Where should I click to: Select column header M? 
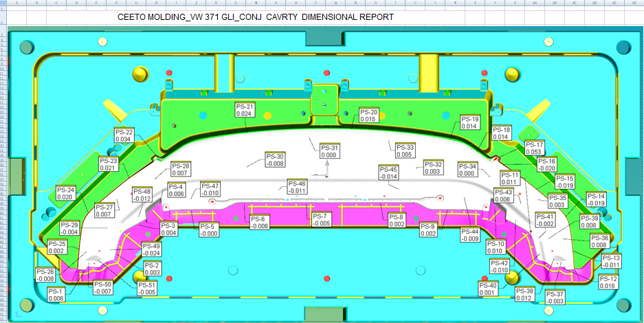[x=256, y=3]
